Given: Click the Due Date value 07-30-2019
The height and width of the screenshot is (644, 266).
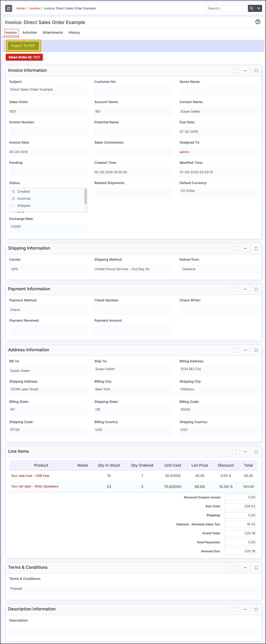Looking at the screenshot, I should [189, 132].
